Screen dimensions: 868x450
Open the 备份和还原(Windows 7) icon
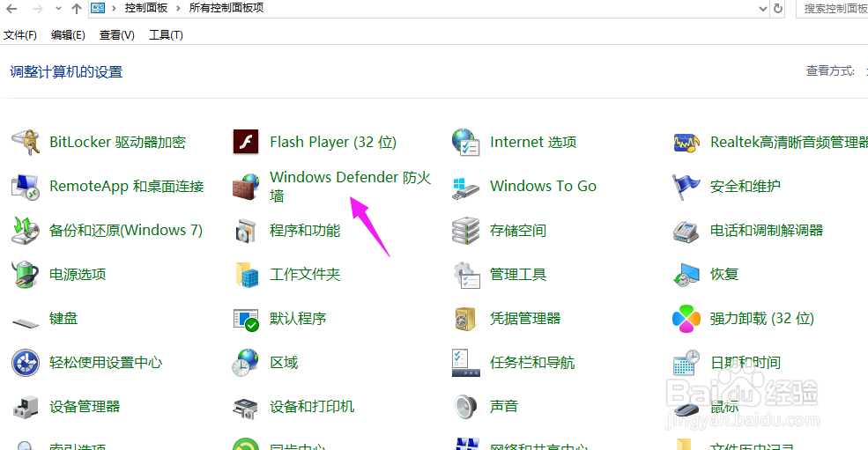pos(26,230)
